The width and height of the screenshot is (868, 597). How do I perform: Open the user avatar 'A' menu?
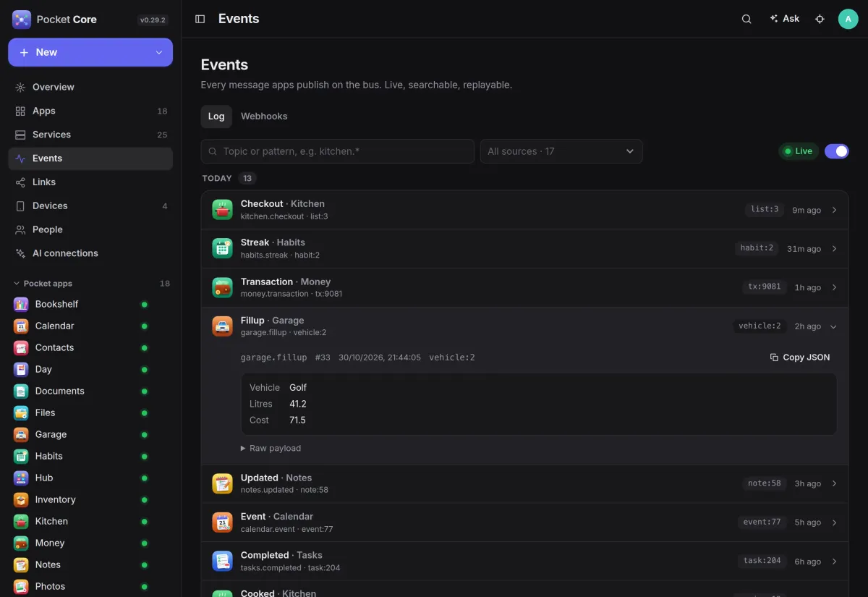848,19
